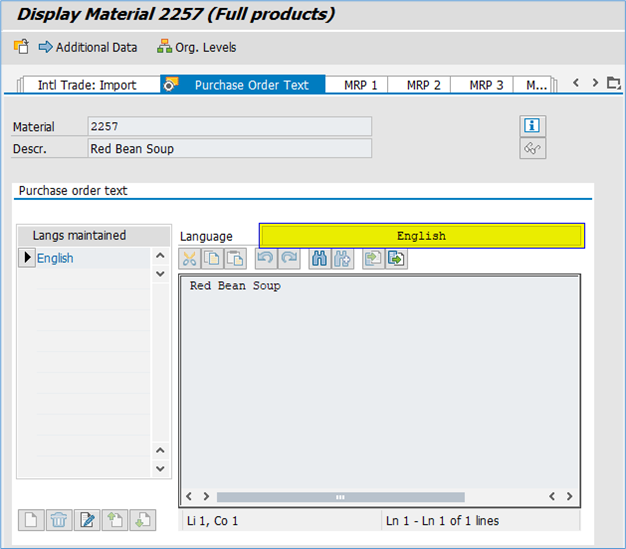Click the Save as local file icon

pyautogui.click(x=396, y=259)
